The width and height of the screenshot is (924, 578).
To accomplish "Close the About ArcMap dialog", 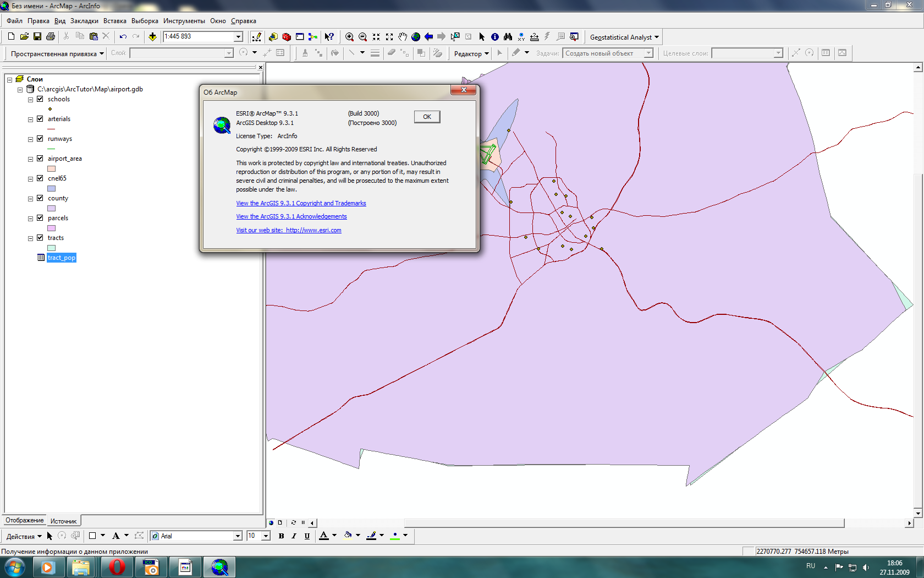I will [463, 90].
